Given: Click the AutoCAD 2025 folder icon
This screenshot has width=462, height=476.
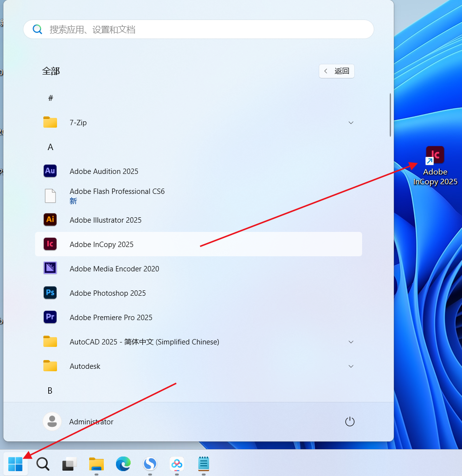Looking at the screenshot, I should pyautogui.click(x=50, y=342).
